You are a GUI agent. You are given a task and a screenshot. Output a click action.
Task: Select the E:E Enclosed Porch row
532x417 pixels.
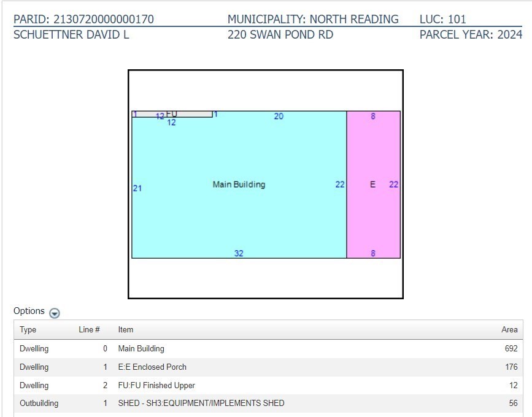click(152, 367)
